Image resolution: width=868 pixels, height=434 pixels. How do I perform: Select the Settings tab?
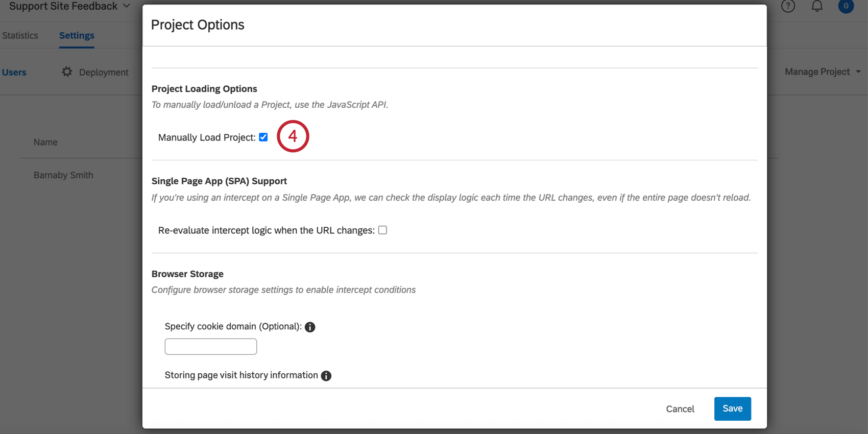pos(77,36)
